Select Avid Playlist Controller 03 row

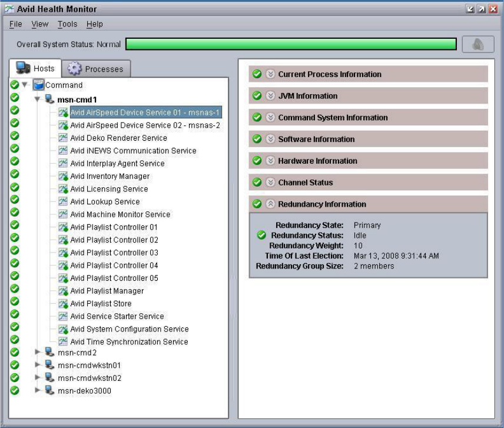point(114,253)
